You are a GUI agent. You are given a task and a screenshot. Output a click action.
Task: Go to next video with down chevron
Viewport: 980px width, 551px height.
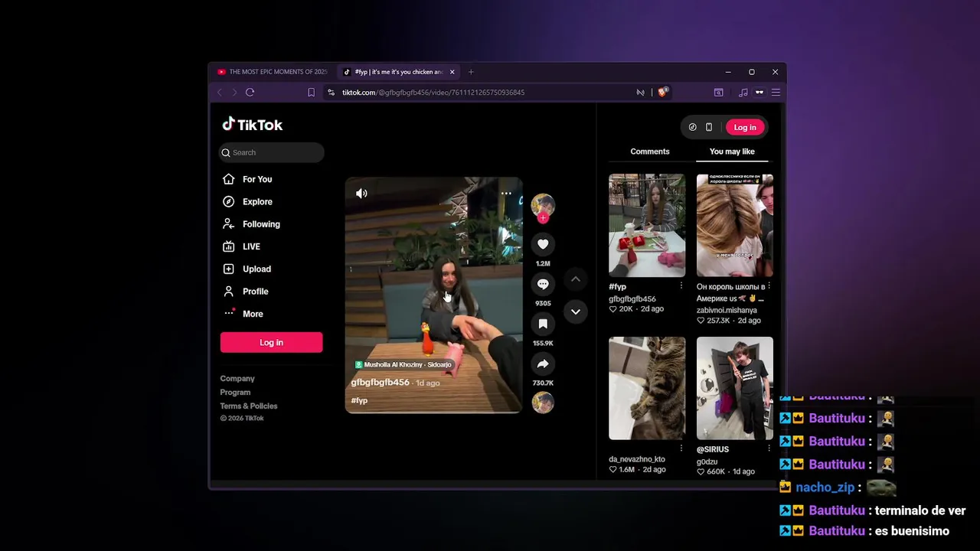(x=575, y=311)
